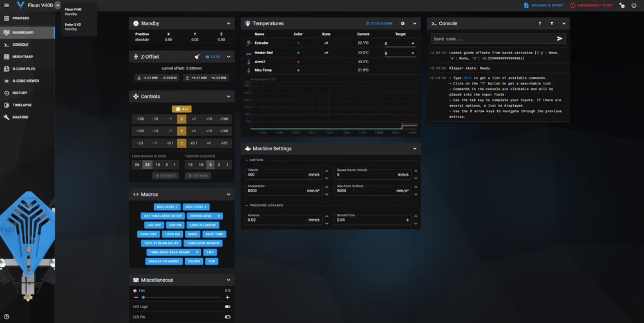Image resolution: width=644 pixels, height=323 pixels.
Task: Click the home All axes button
Action: point(182,109)
